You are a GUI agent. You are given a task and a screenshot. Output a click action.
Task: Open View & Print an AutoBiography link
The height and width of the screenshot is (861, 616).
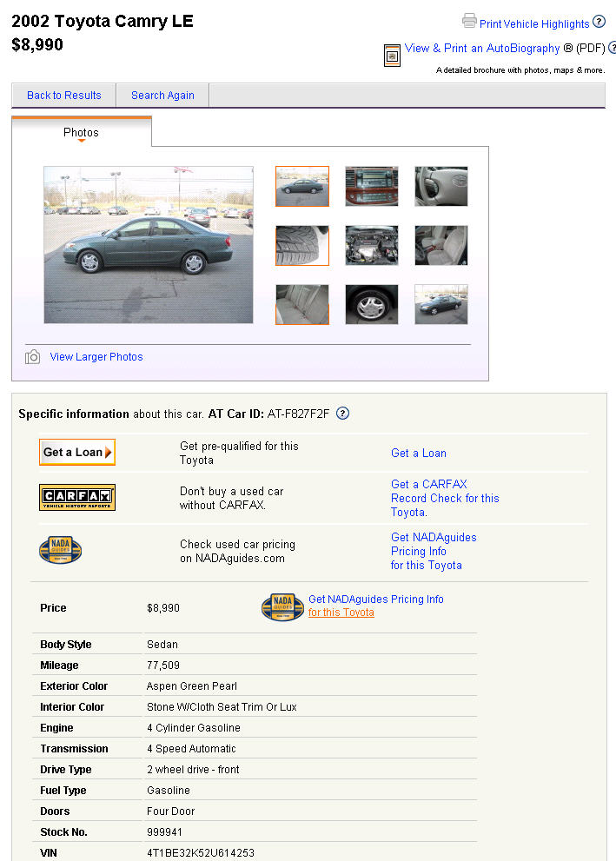(482, 49)
